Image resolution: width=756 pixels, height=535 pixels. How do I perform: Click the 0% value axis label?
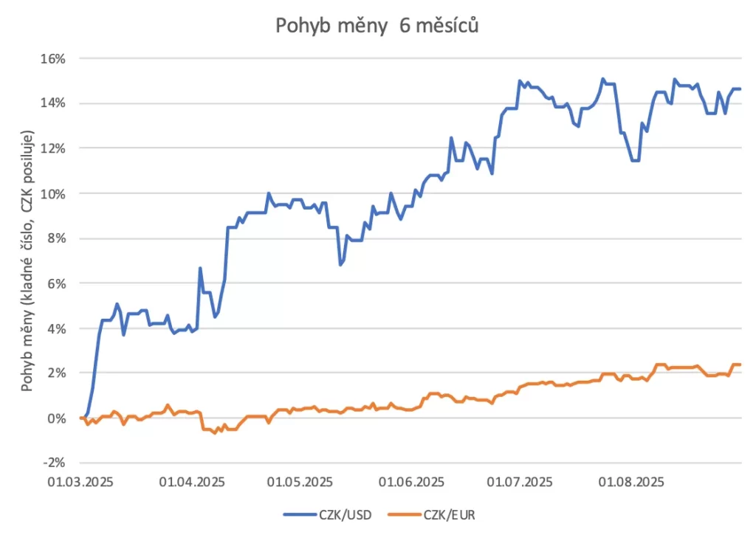tap(59, 418)
